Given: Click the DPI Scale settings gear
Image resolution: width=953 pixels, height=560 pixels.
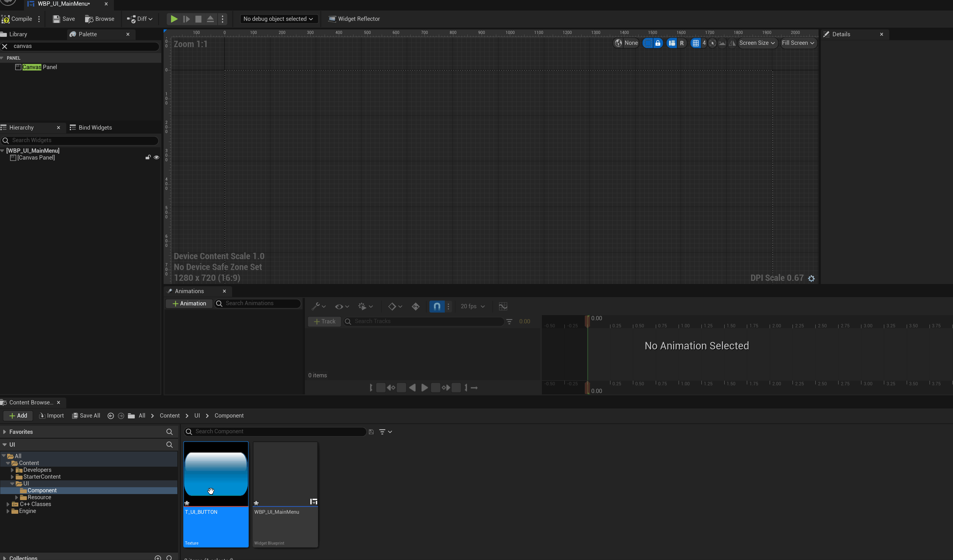Looking at the screenshot, I should (811, 278).
